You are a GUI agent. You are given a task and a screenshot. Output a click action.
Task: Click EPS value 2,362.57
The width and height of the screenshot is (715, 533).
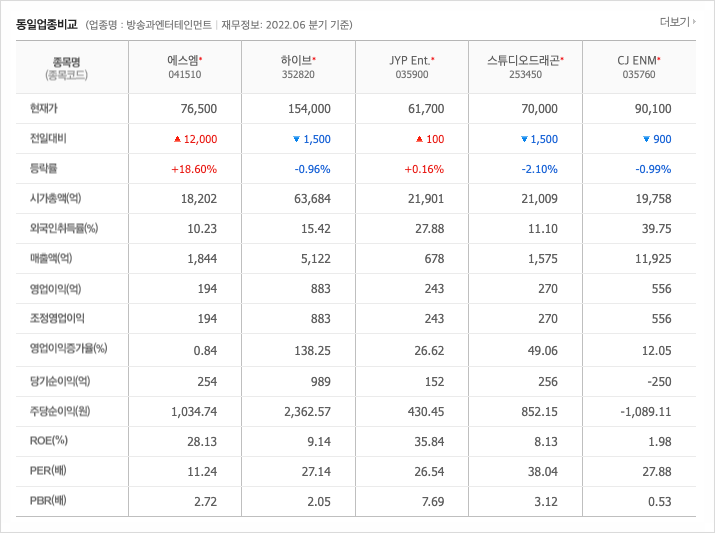click(x=307, y=412)
